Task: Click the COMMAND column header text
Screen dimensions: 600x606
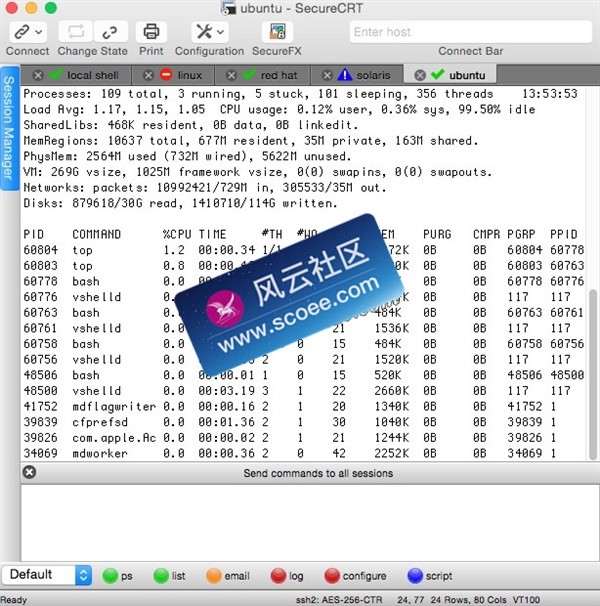Action: click(x=97, y=234)
